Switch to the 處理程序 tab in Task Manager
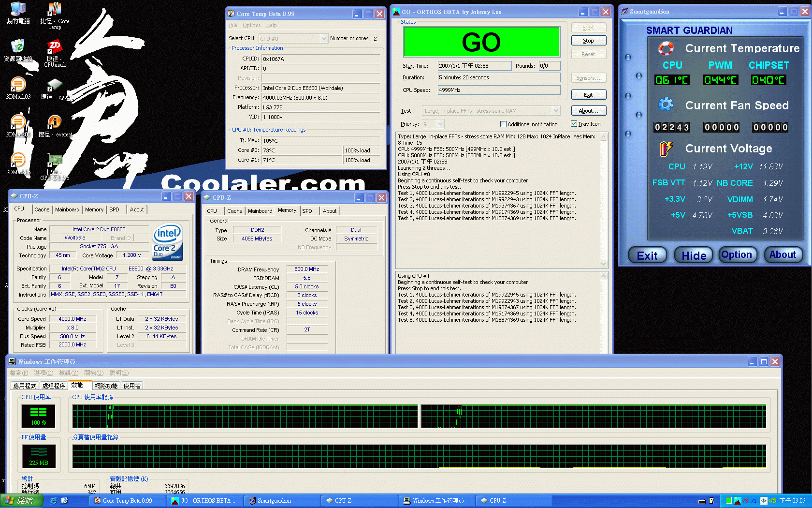The width and height of the screenshot is (812, 508). point(53,386)
